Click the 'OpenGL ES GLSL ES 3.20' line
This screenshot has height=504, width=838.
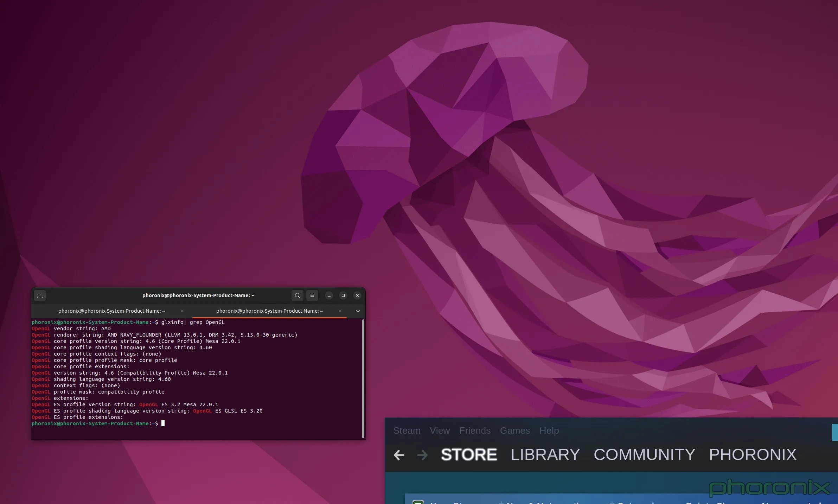tap(147, 411)
